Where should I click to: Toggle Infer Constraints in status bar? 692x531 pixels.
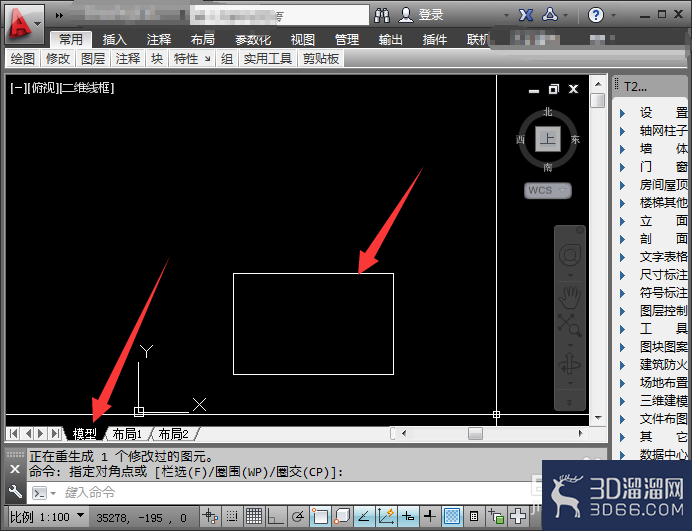[210, 516]
